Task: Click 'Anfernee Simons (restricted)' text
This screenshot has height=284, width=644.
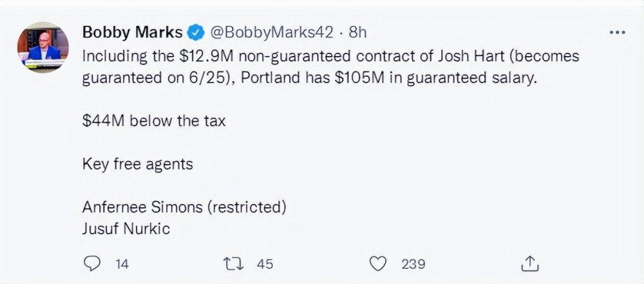Action: [184, 207]
